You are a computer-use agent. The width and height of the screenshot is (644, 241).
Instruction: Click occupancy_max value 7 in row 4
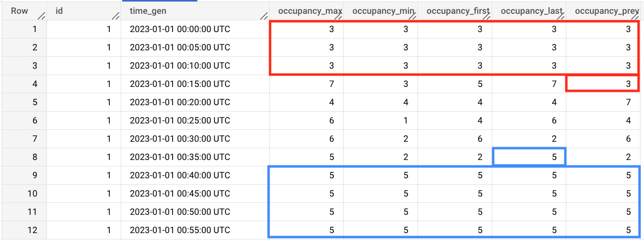331,84
